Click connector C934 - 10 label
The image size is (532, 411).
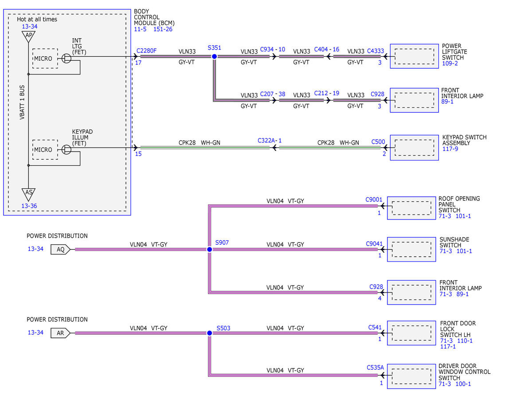tap(273, 49)
